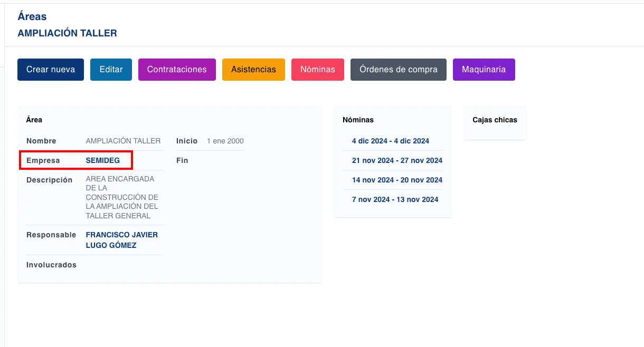Select the Cajas chicas panel heading

(x=495, y=120)
